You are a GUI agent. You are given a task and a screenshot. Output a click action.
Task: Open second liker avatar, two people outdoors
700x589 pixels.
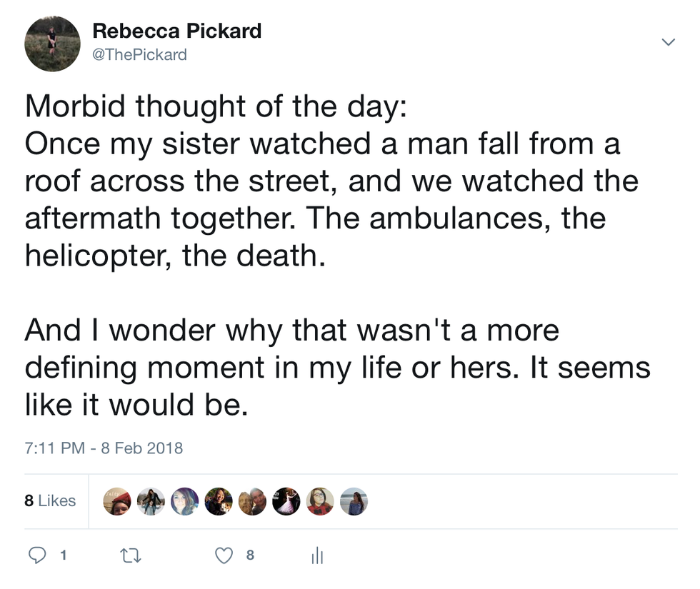(x=151, y=501)
